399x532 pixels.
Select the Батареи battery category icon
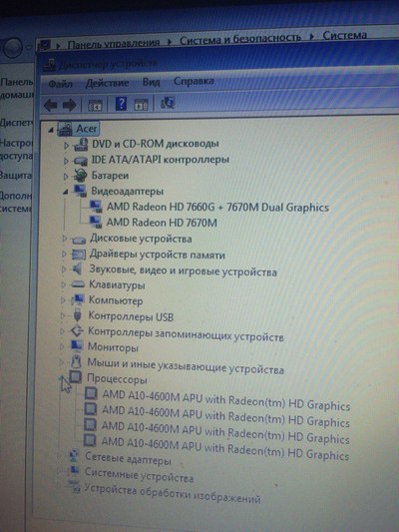click(81, 176)
